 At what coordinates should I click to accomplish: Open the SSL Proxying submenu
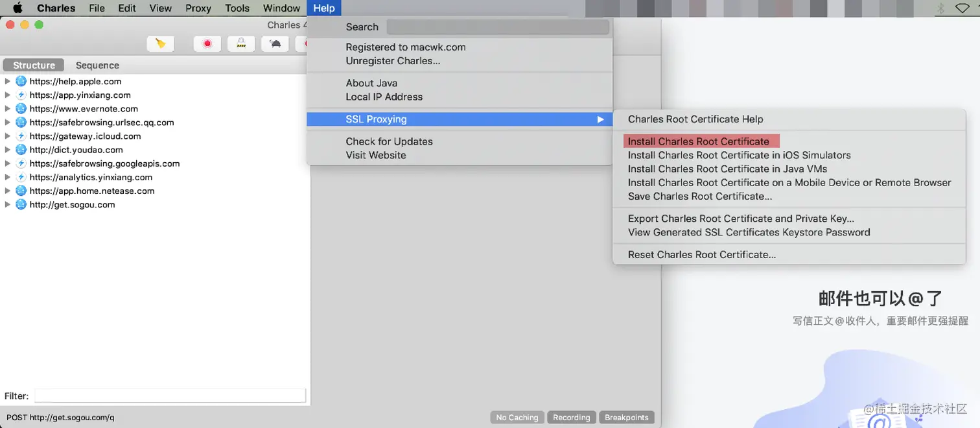click(x=460, y=119)
